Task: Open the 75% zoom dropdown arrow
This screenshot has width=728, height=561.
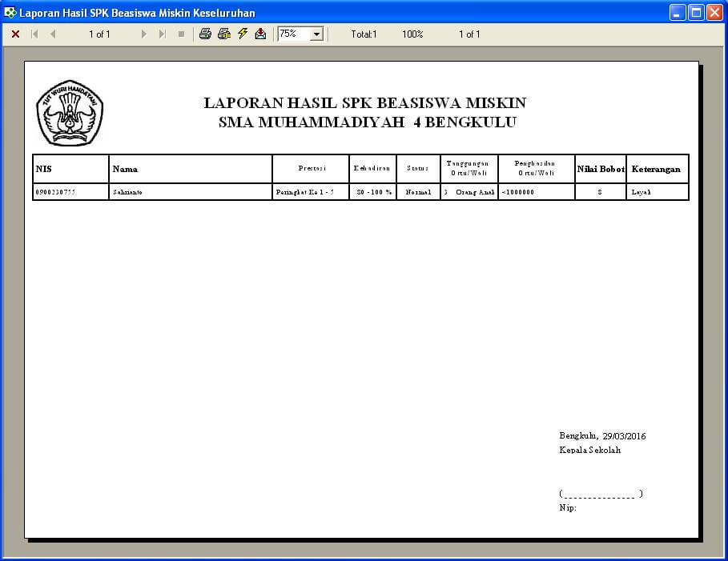Action: click(x=316, y=34)
